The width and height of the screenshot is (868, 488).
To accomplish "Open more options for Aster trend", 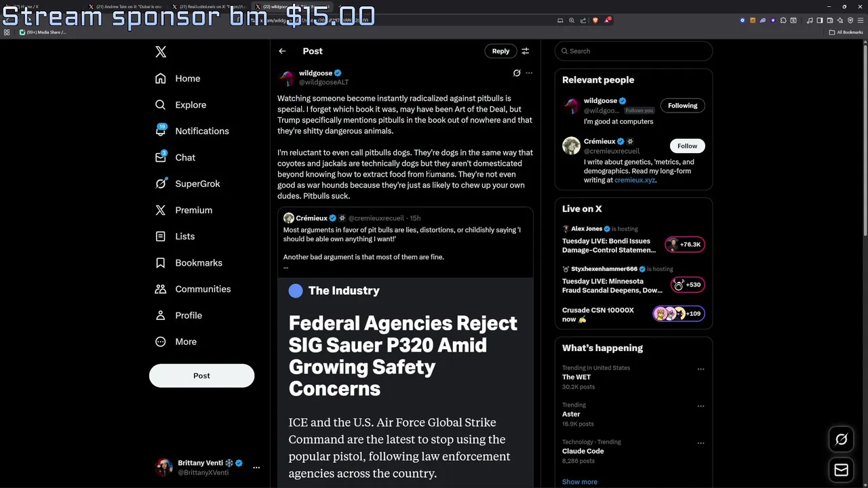I will pos(701,406).
